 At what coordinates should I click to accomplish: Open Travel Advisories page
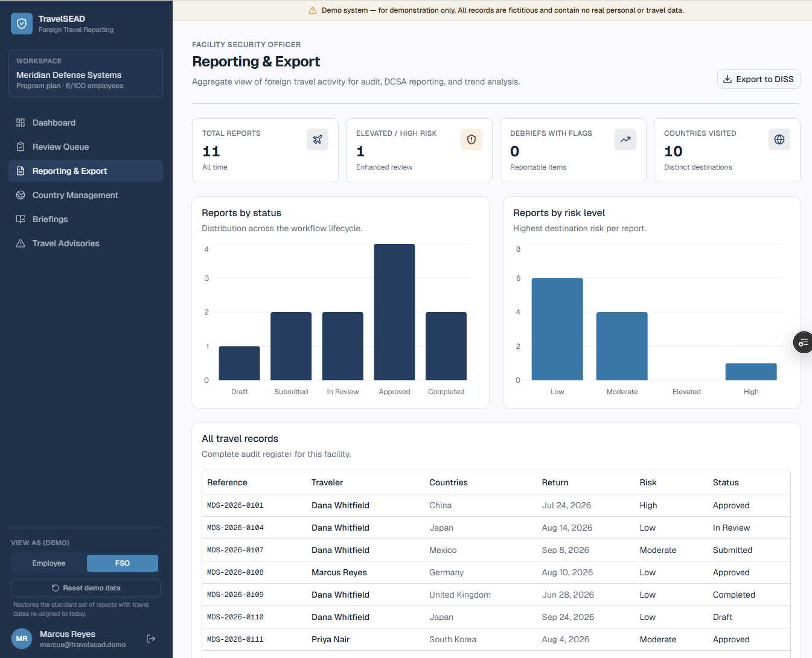86,243
